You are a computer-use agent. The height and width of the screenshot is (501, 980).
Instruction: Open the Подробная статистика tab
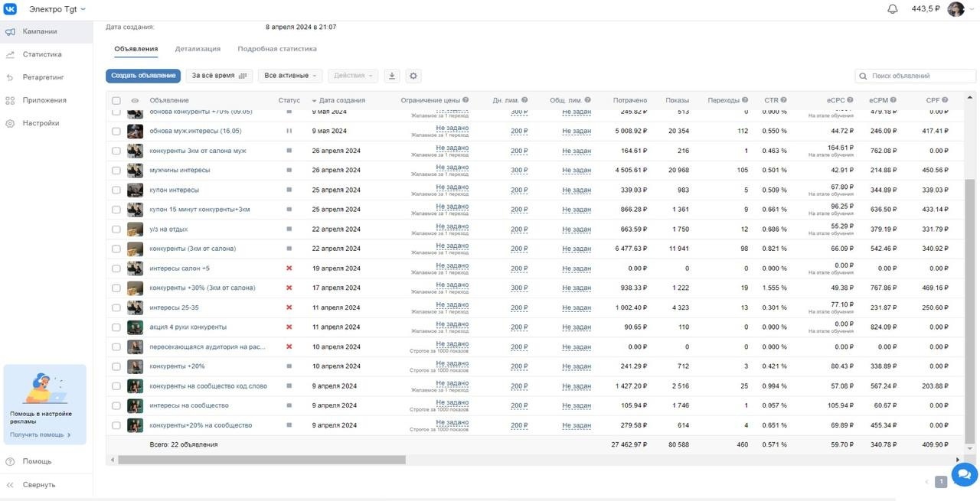[x=277, y=49]
